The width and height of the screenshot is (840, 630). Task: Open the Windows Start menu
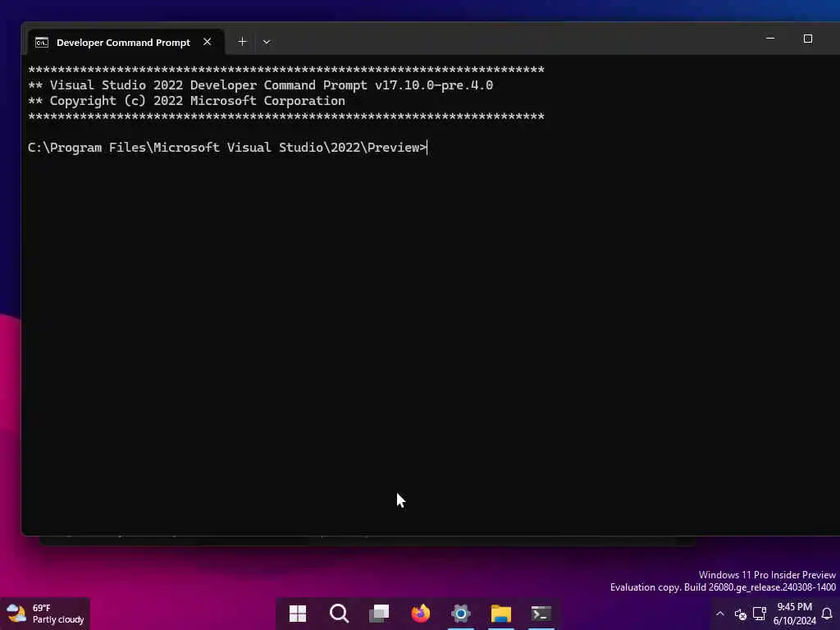pos(297,614)
